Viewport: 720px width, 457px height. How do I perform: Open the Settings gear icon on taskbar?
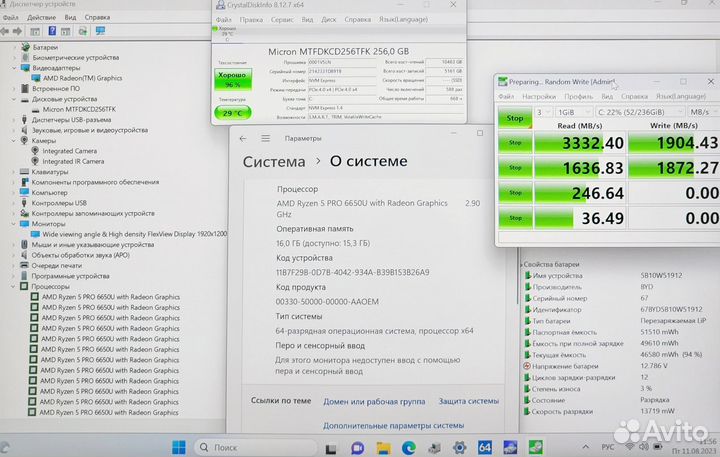[459, 447]
